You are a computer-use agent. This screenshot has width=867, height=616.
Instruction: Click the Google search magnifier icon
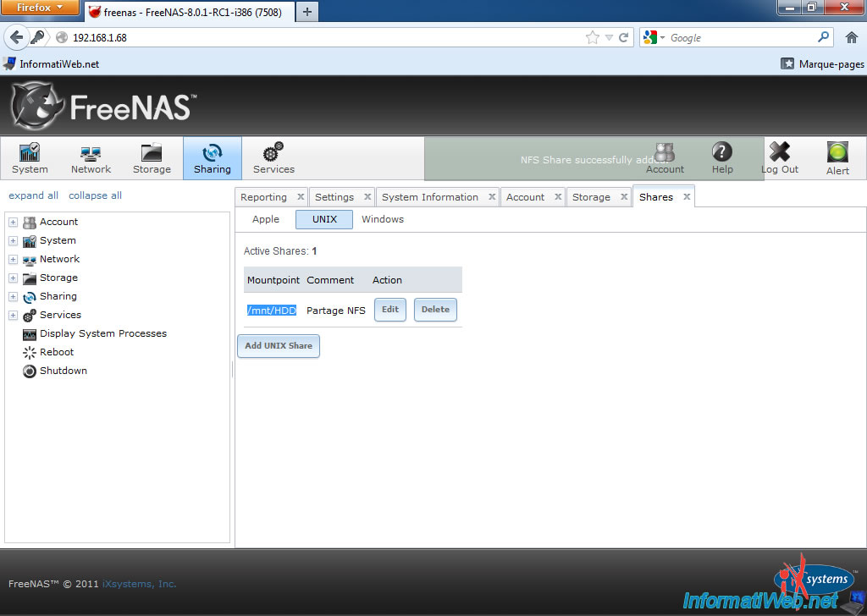[x=823, y=37]
